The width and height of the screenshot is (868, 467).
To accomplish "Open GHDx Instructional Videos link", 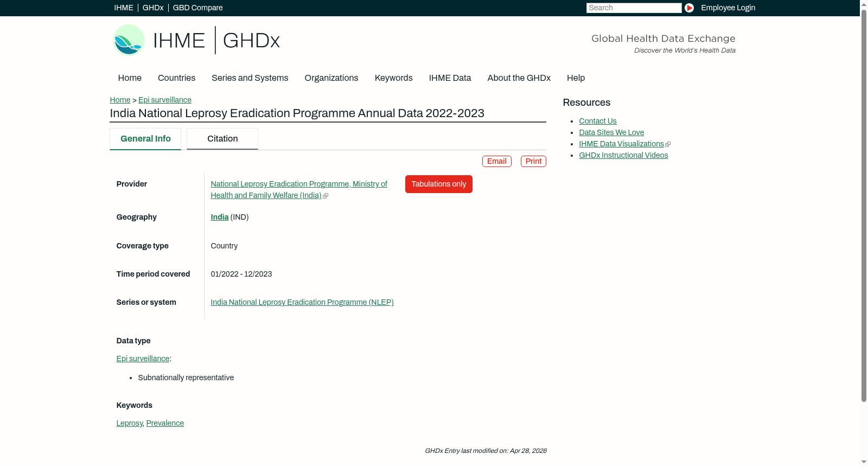I will (x=623, y=155).
